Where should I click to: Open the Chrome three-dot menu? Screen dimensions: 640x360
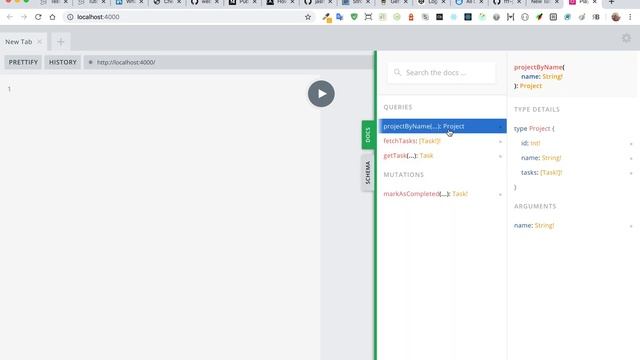tap(630, 17)
